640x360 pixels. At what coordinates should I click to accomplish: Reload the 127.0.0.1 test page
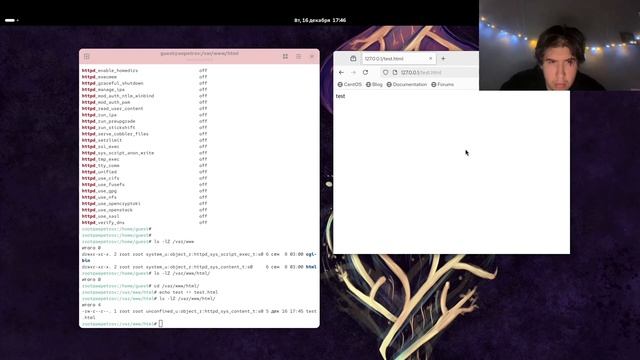tap(365, 72)
